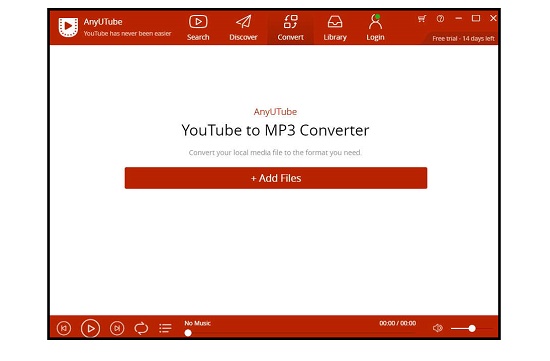Click the YouTube has never been easier tagline
Screen dimensions: 550x361
127,34
